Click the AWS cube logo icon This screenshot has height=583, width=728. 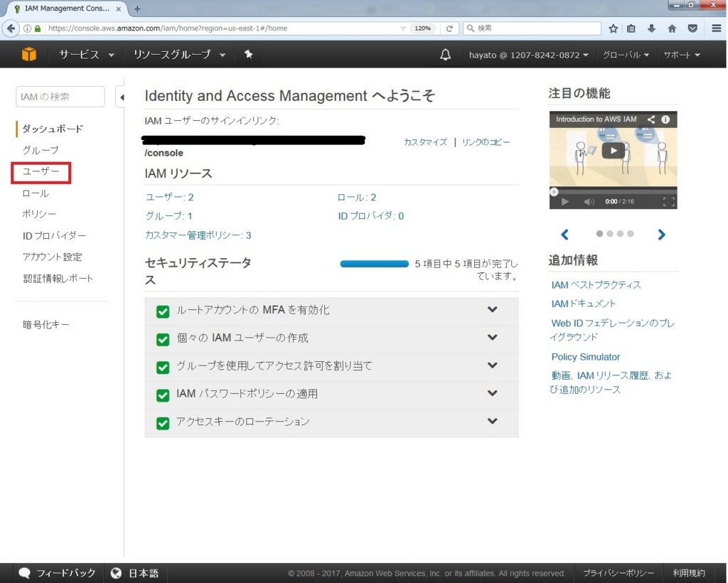coord(28,54)
